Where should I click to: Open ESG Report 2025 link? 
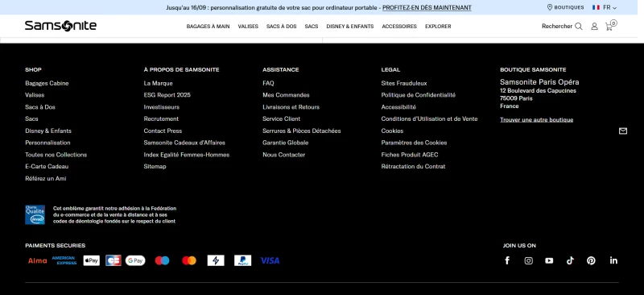pos(167,95)
